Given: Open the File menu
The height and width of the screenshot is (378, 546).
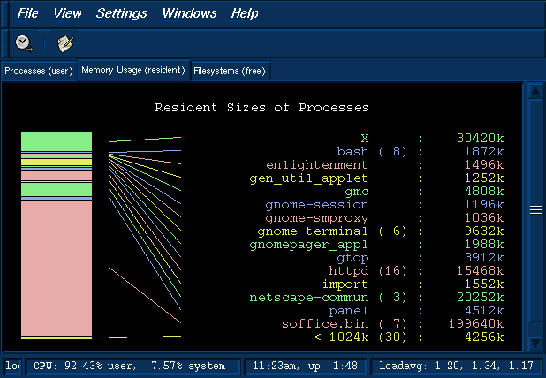Looking at the screenshot, I should (28, 14).
